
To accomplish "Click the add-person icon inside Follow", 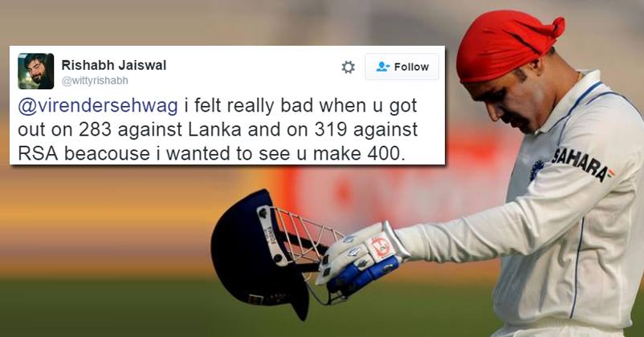I will click(383, 67).
